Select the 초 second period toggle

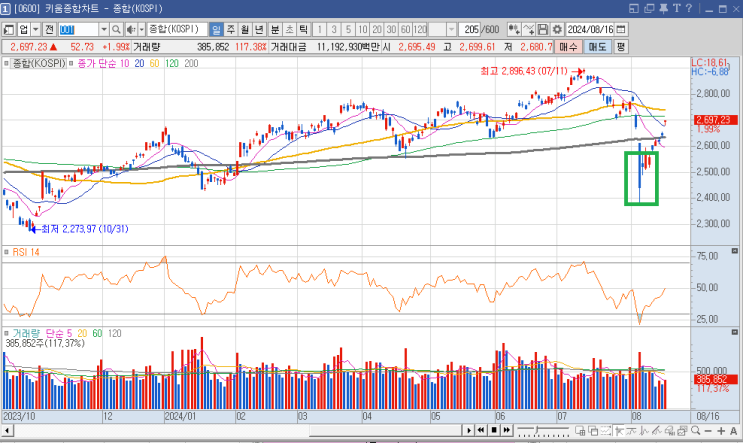pyautogui.click(x=289, y=29)
